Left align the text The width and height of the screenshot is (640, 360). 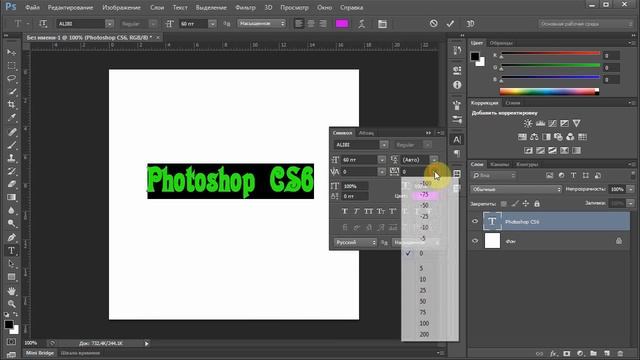pyautogui.click(x=299, y=24)
